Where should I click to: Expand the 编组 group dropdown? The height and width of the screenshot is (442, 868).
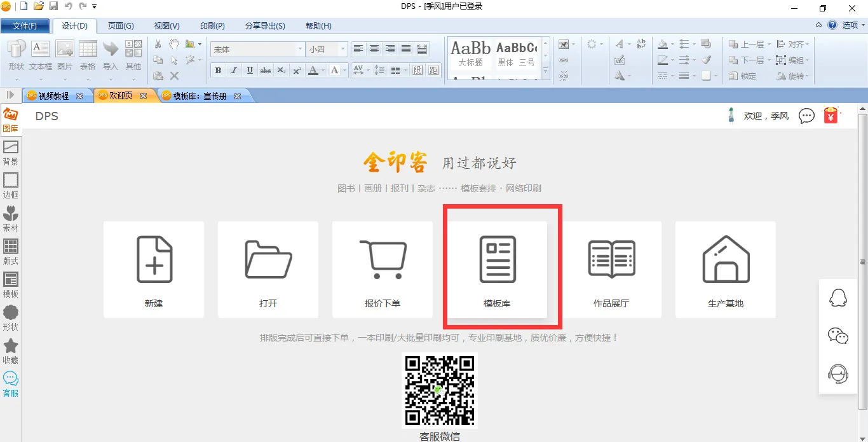click(808, 60)
